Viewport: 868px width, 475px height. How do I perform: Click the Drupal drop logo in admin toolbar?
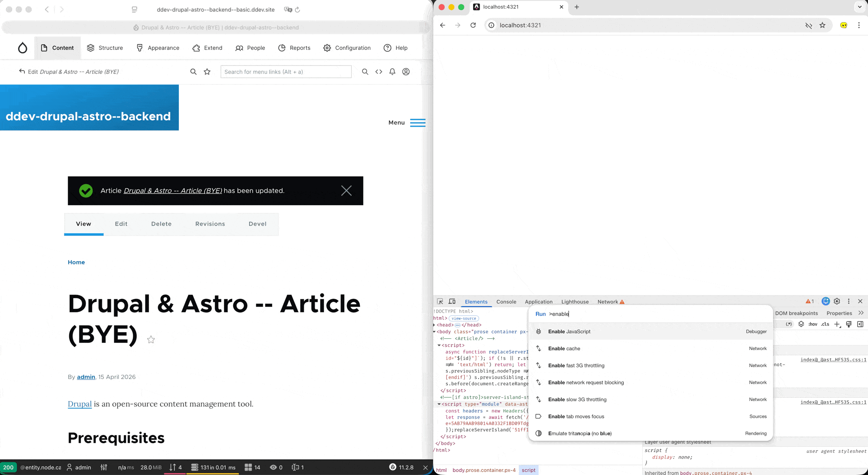pos(23,48)
